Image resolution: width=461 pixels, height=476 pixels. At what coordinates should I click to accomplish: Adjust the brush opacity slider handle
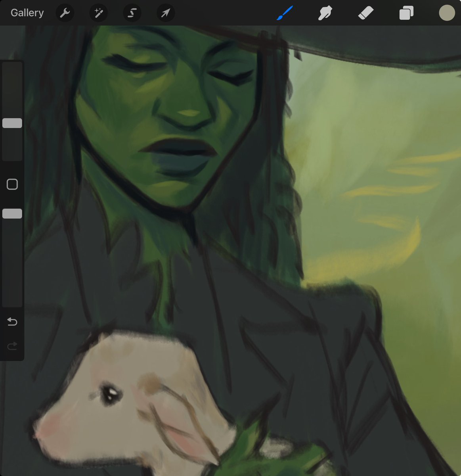[x=12, y=214]
